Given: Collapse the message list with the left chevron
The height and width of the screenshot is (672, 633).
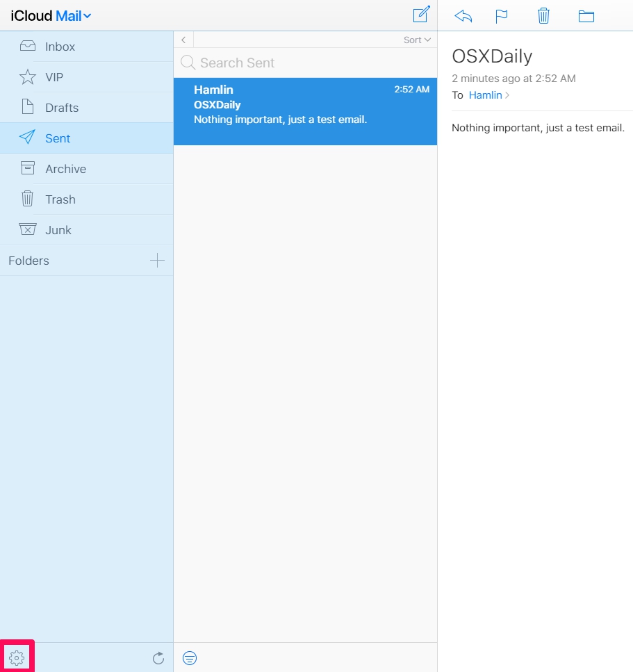Looking at the screenshot, I should pos(183,40).
